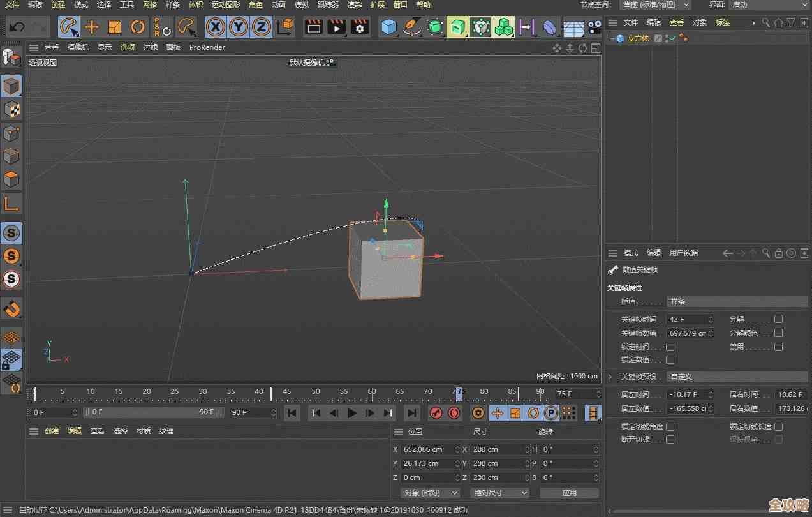Tick the 禁用 checkbox
Image resolution: width=812 pixels, height=517 pixels.
[x=778, y=347]
